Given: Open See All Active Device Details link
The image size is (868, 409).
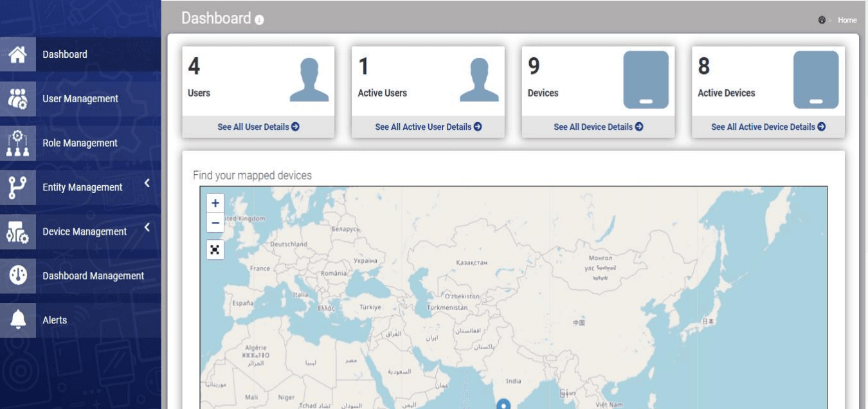Looking at the screenshot, I should tap(768, 127).
